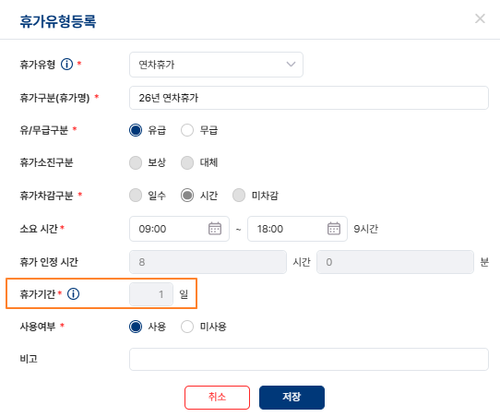Click the 휴가구분(휴가명) text field
The width and height of the screenshot is (500, 417).
[x=309, y=98]
